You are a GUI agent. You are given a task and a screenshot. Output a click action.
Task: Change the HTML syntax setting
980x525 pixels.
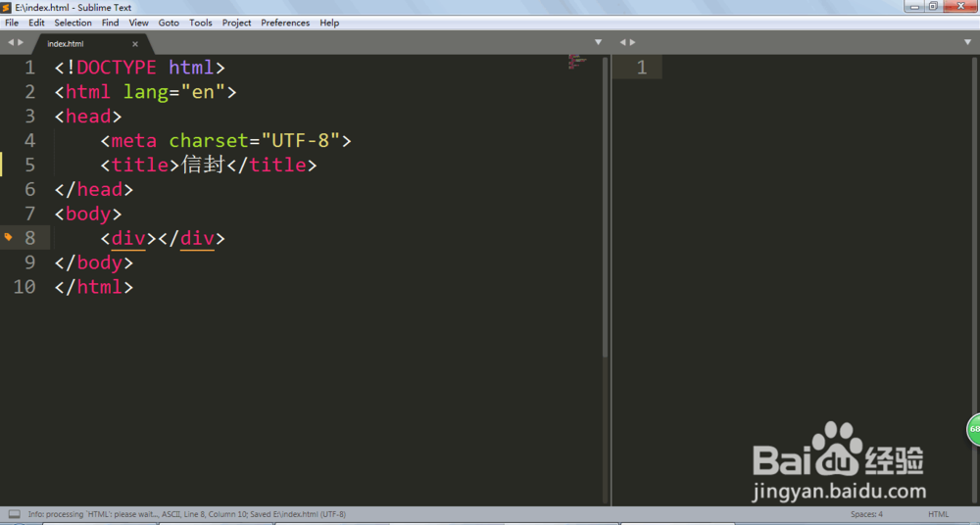938,514
